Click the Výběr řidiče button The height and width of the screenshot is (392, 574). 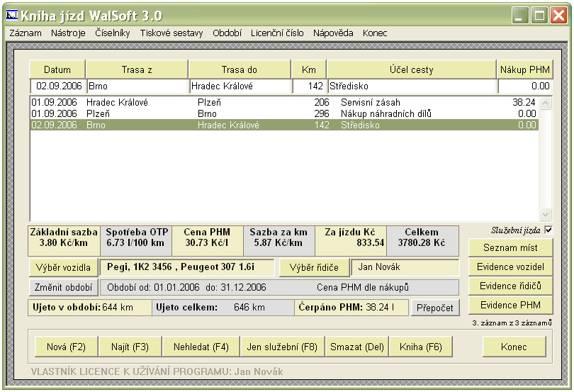point(314,267)
